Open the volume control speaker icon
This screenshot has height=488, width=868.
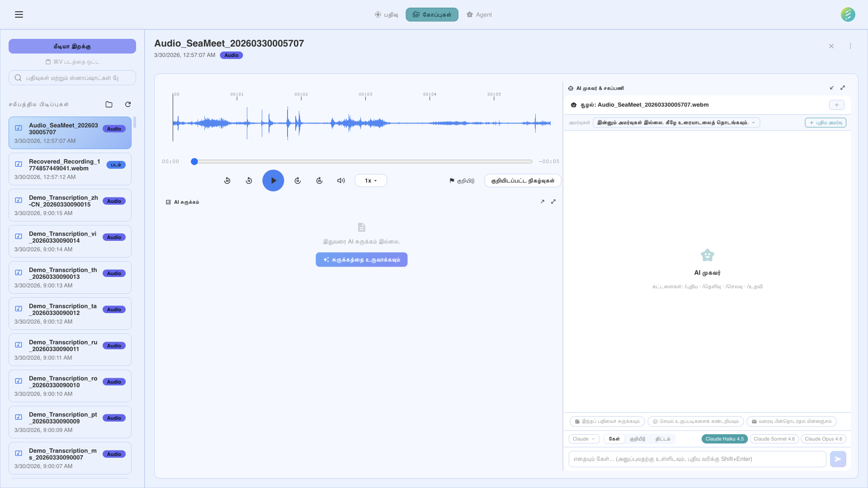pos(341,180)
